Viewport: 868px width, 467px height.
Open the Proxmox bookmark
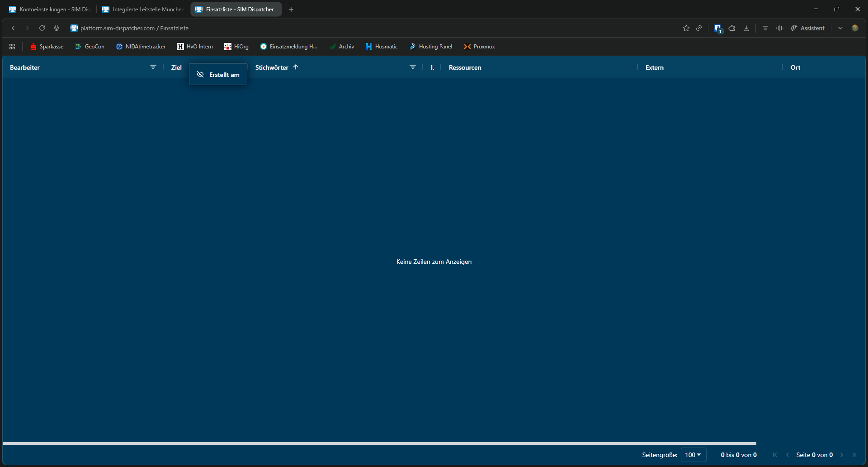479,47
